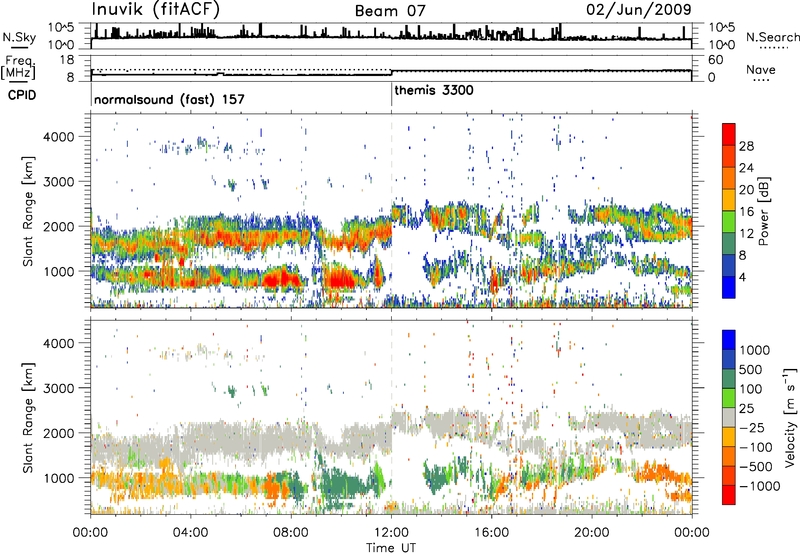
Task: Click the 'N.Sky' label
Action: coord(19,37)
